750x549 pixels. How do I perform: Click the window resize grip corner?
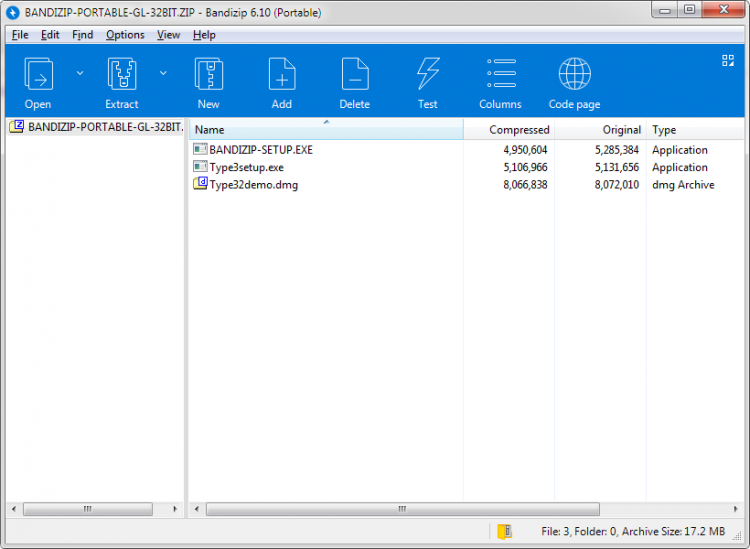(x=737, y=537)
